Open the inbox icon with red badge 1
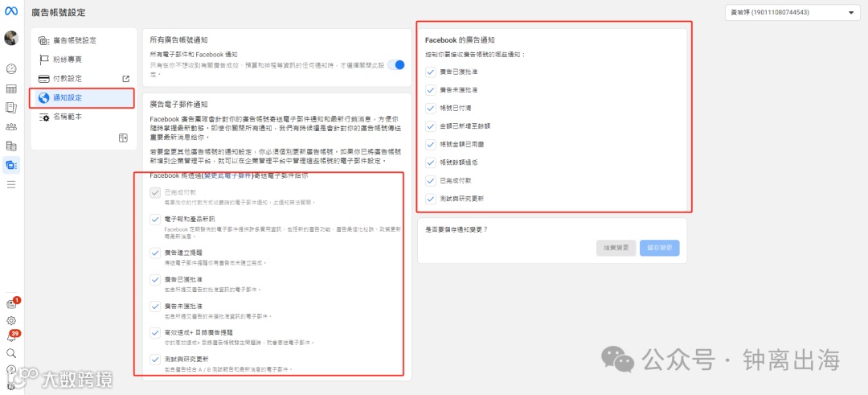The width and height of the screenshot is (868, 395). point(11,303)
